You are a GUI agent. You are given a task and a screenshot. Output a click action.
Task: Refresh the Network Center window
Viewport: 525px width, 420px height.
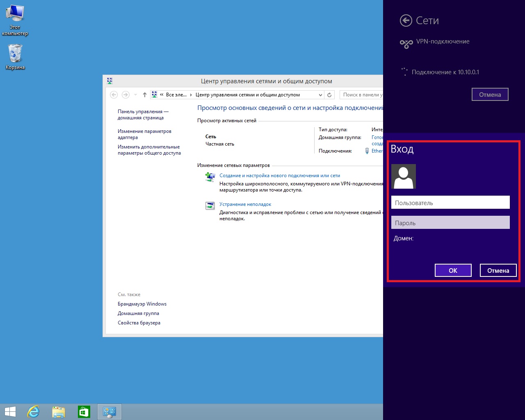[x=329, y=95]
